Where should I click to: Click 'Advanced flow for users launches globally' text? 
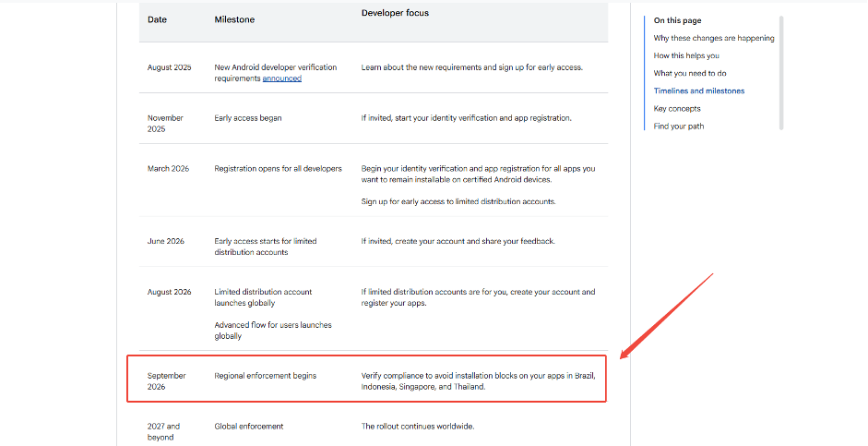click(272, 331)
